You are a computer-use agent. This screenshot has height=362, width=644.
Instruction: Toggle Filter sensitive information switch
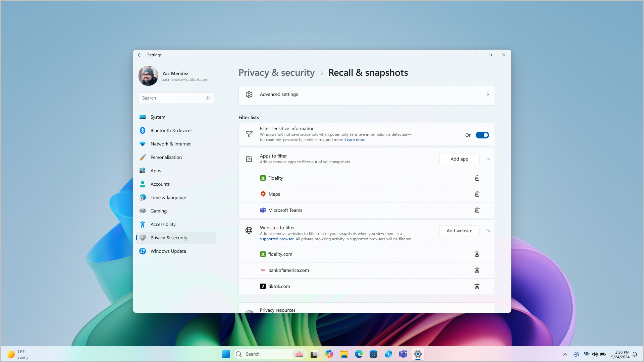coord(482,135)
